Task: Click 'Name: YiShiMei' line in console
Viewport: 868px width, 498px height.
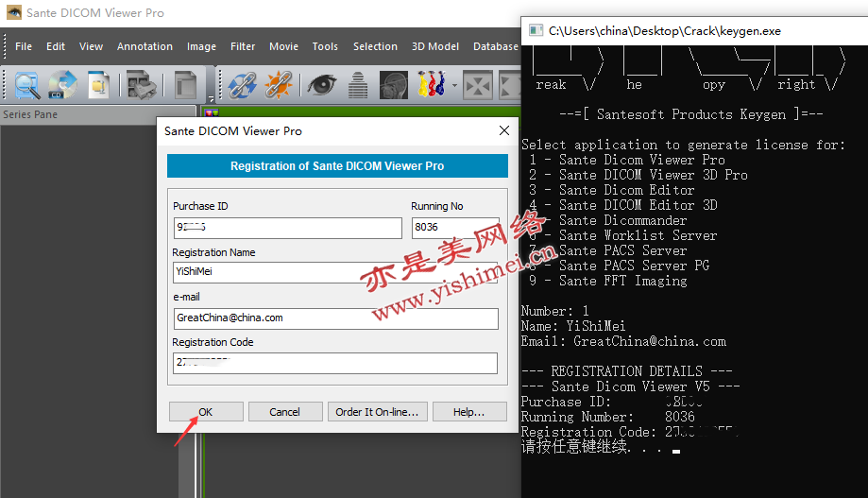Action: [573, 326]
